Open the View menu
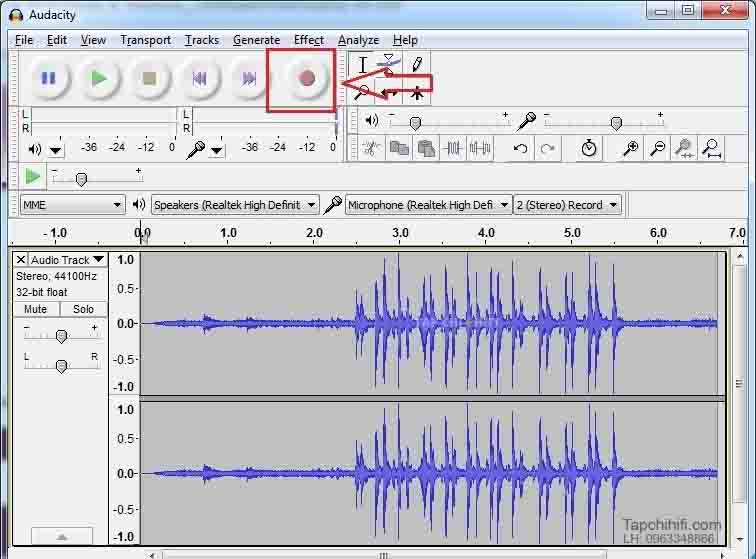 pyautogui.click(x=93, y=40)
